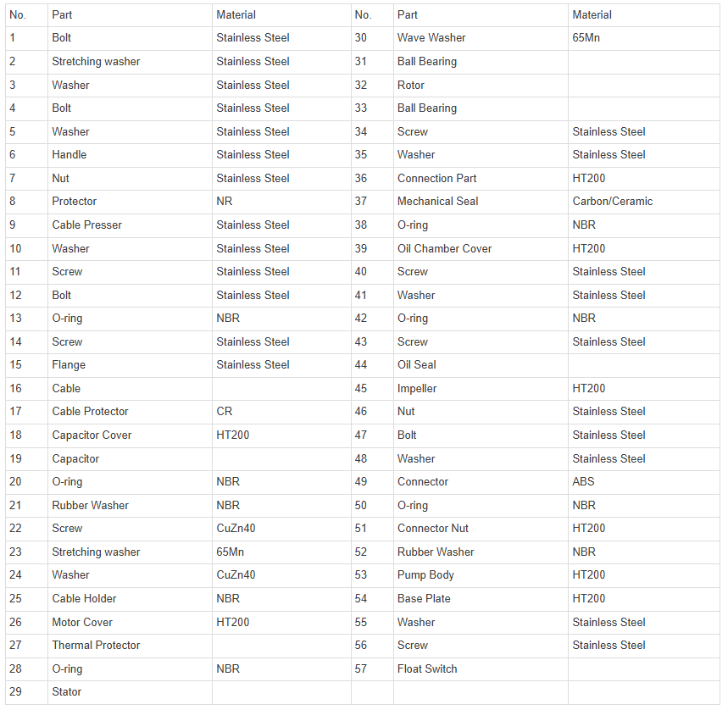Select the ABS material cell
The image size is (728, 710).
(643, 482)
